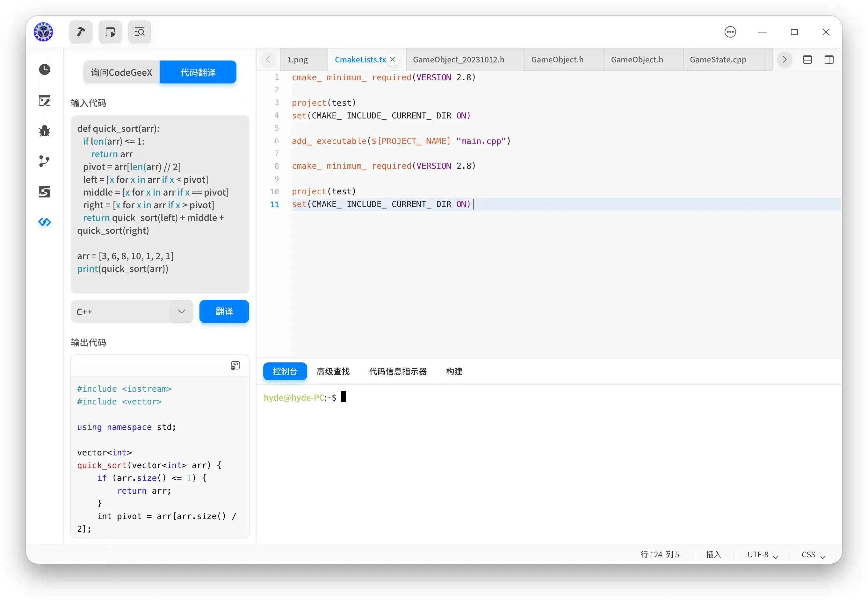Open the debug bug icon in sidebar
The height and width of the screenshot is (600, 868).
click(x=44, y=131)
